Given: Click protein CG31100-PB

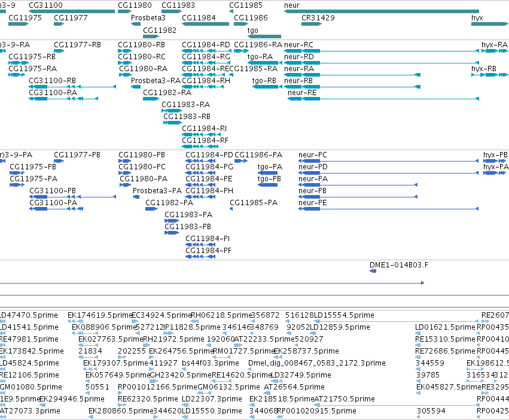Looking at the screenshot, I should click(53, 191).
